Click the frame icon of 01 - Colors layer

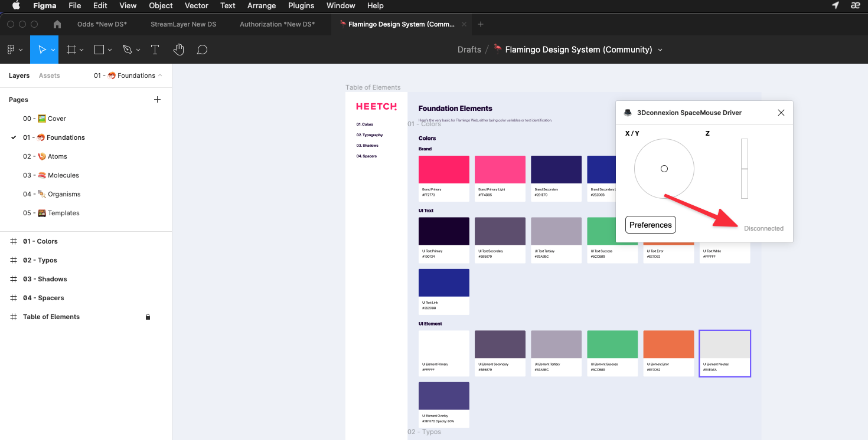pos(14,241)
